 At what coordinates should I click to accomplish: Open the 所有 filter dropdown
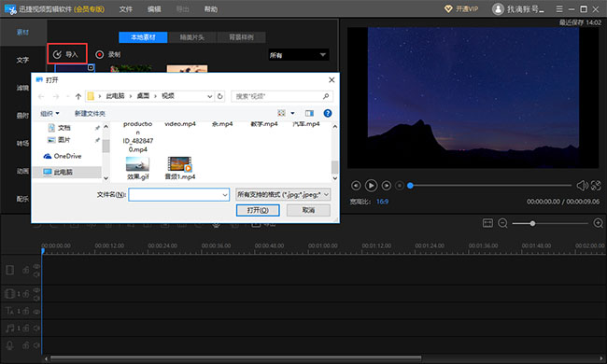coord(299,55)
